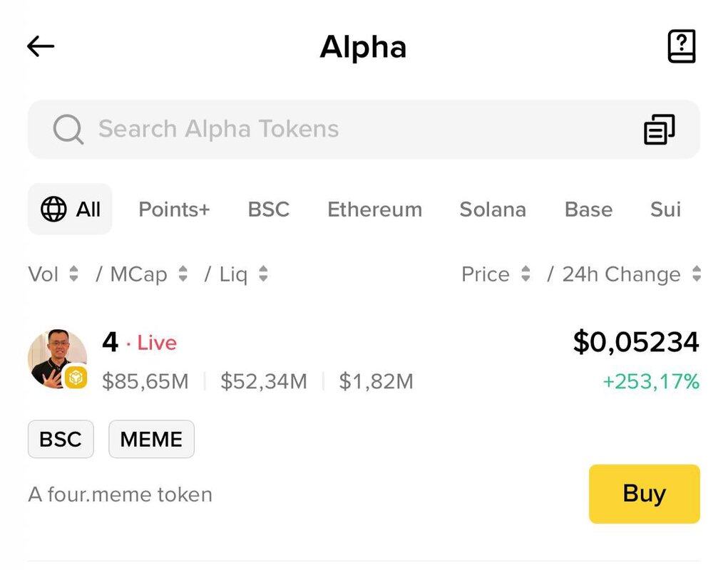Tap the BNB chain badge on avatar
728x570 pixels.
(76, 378)
